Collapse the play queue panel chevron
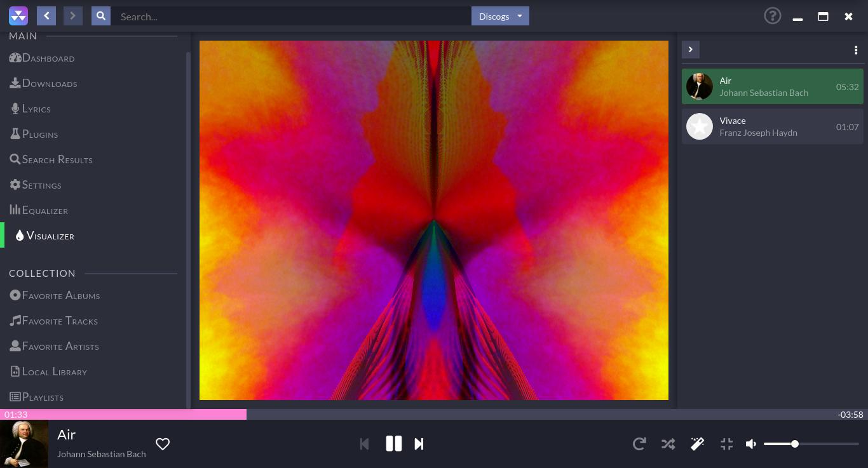Image resolution: width=868 pixels, height=468 pixels. tap(691, 50)
